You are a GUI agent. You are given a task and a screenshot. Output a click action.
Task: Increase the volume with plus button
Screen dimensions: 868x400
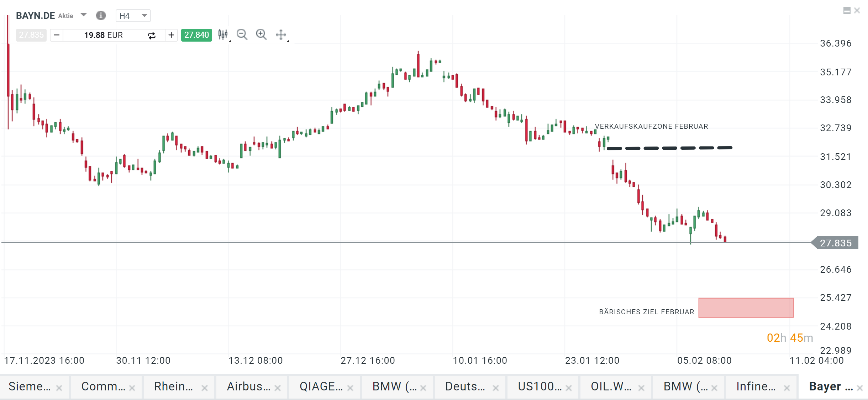tap(171, 35)
